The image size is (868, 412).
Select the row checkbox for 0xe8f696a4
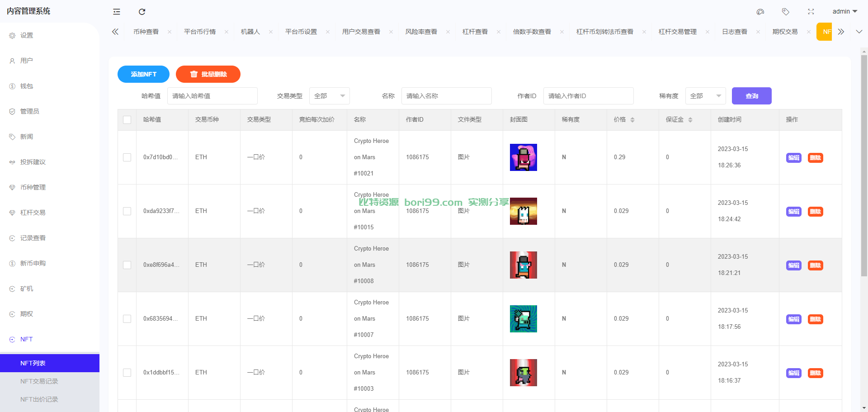127,265
